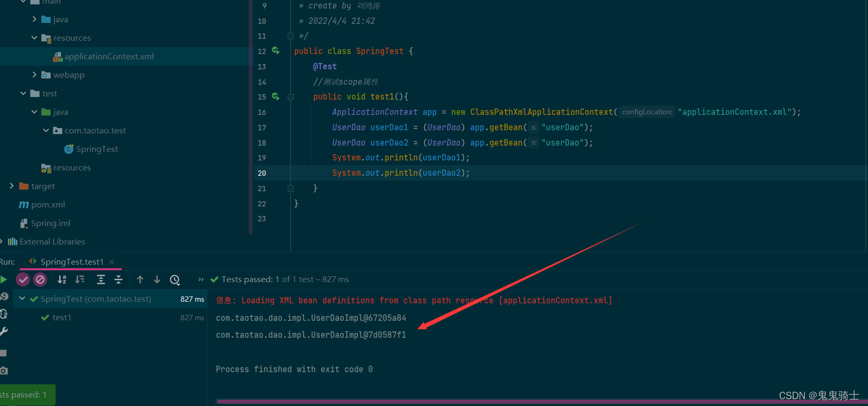Screen dimensions: 868x406
Task: Expand the java folder under main
Action: (34, 19)
